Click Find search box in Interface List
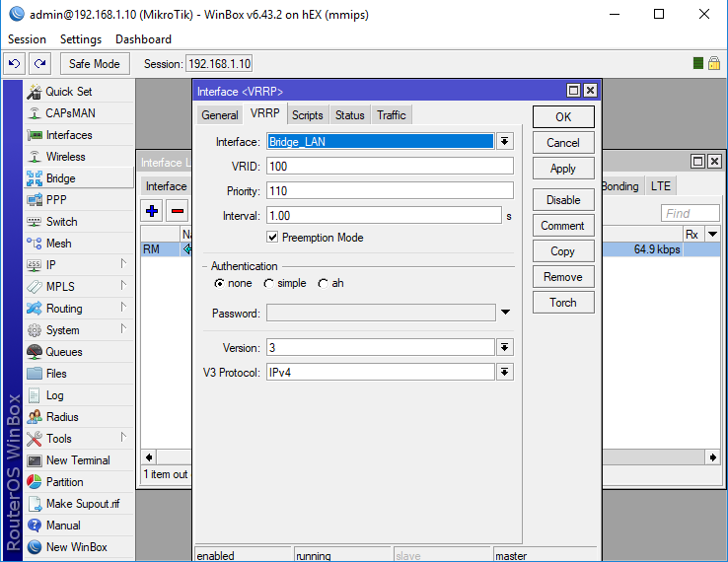 click(691, 213)
